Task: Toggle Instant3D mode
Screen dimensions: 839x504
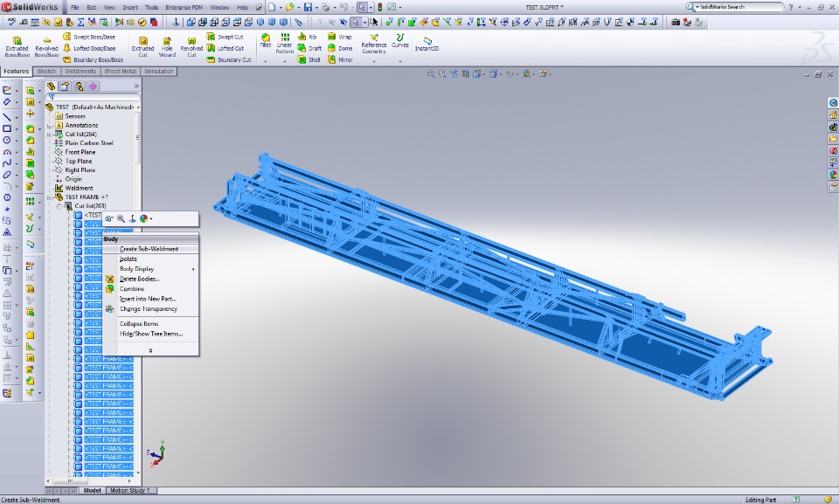Action: coord(427,44)
